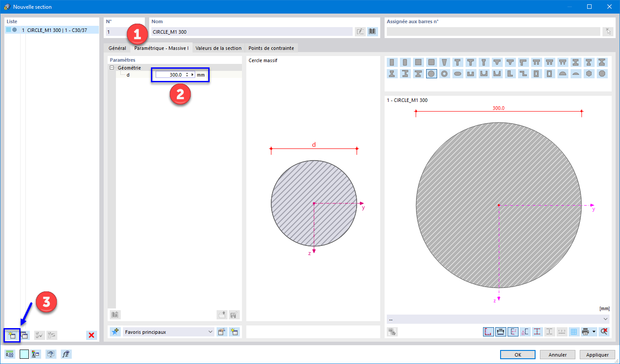This screenshot has height=364, width=620.
Task: Select the hollow ring section shape
Action: tap(445, 73)
